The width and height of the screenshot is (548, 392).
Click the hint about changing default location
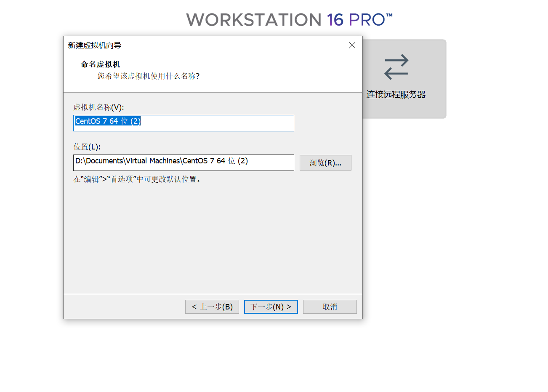(x=138, y=179)
